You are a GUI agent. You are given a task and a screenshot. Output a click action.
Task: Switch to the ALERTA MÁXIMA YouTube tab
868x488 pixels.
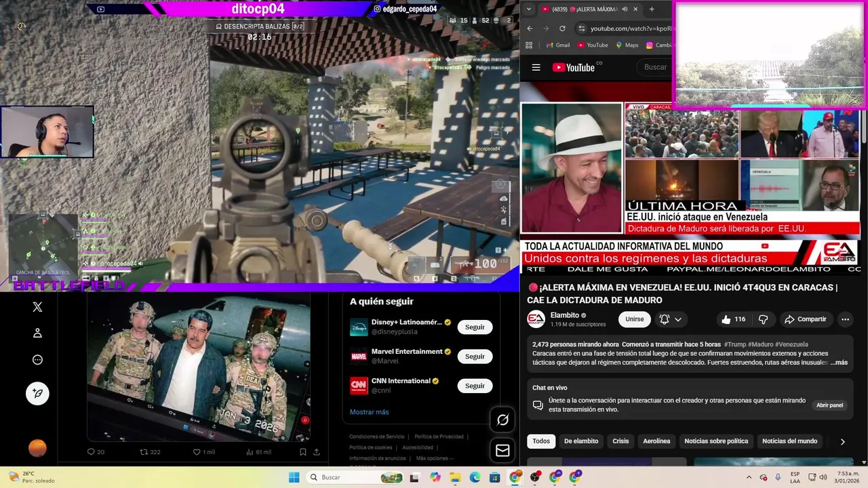pos(589,9)
